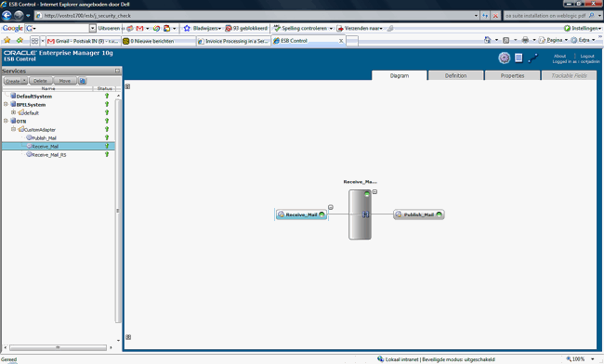Click the Move button
The image size is (604, 364).
[x=65, y=81]
